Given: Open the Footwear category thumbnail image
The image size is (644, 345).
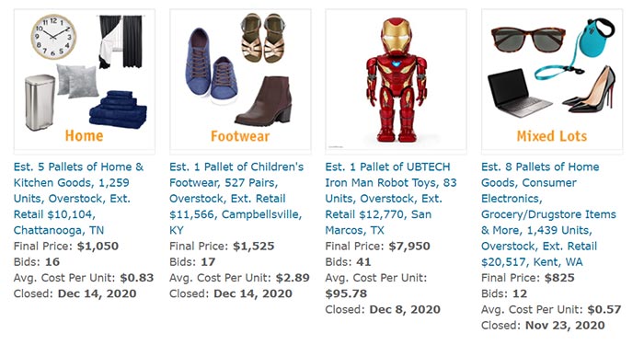Looking at the screenshot, I should pos(240,80).
